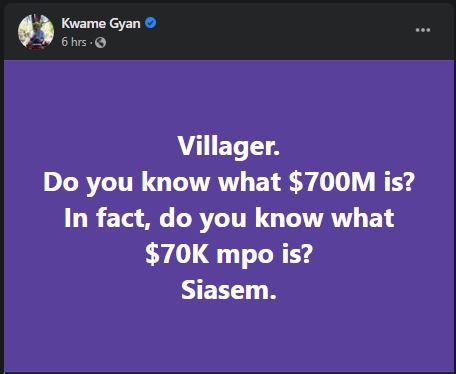
Task: Open the three-dot post options menu
Action: [x=423, y=30]
